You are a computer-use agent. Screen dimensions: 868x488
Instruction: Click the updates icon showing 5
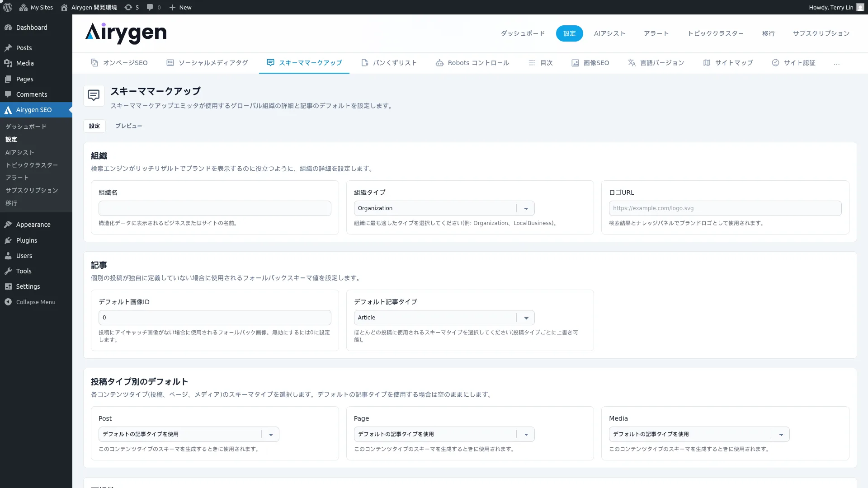point(128,7)
